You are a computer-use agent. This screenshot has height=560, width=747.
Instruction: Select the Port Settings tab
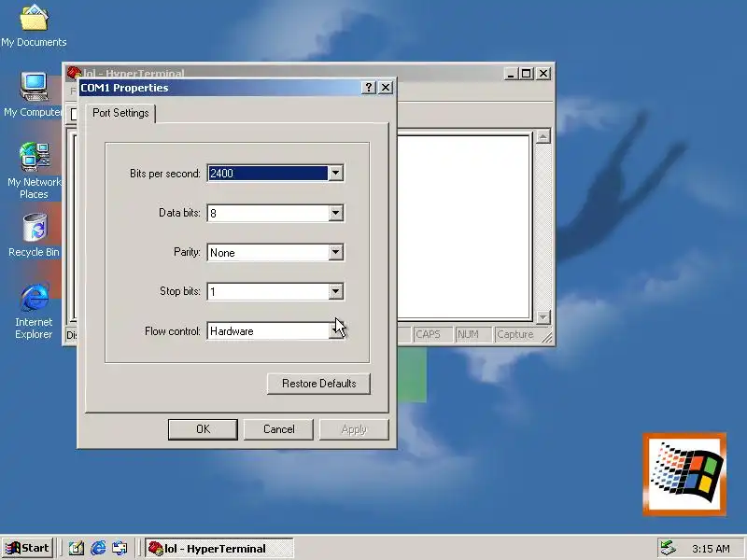(x=120, y=113)
